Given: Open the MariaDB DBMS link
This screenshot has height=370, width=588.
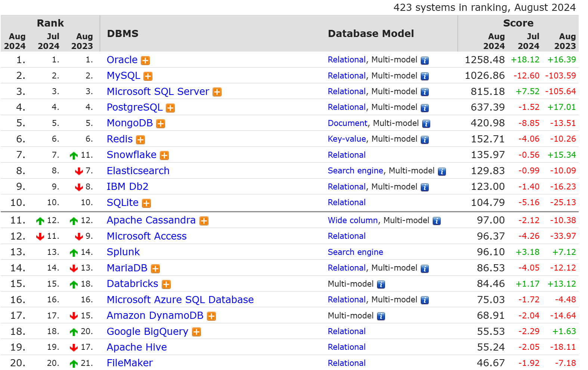Looking at the screenshot, I should 127,268.
